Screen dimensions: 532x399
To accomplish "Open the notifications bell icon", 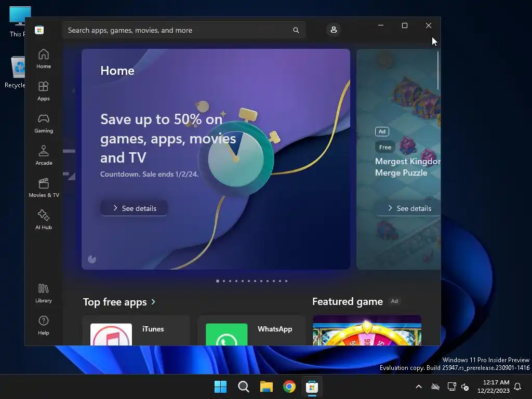I will [518, 387].
